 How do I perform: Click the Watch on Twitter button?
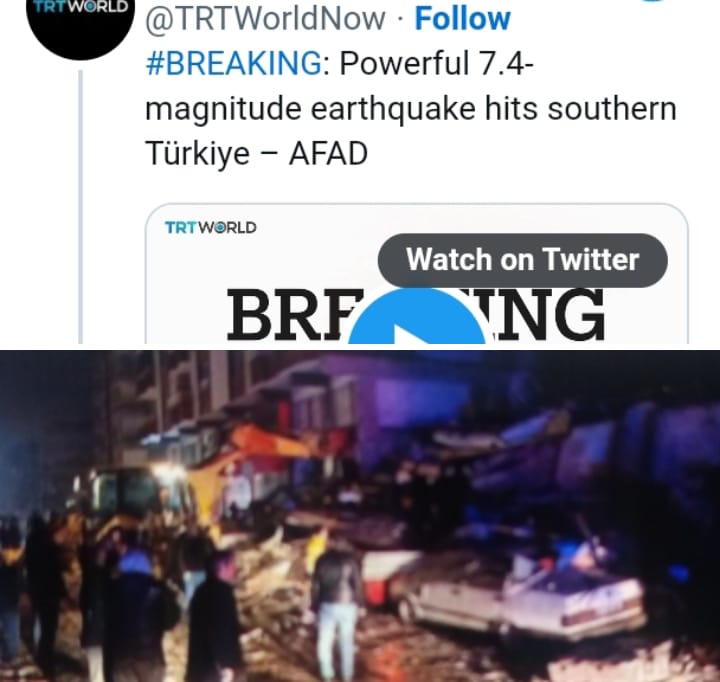pyautogui.click(x=523, y=260)
